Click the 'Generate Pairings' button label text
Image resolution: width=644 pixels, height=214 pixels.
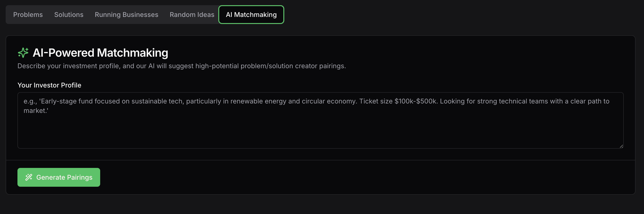[64, 177]
